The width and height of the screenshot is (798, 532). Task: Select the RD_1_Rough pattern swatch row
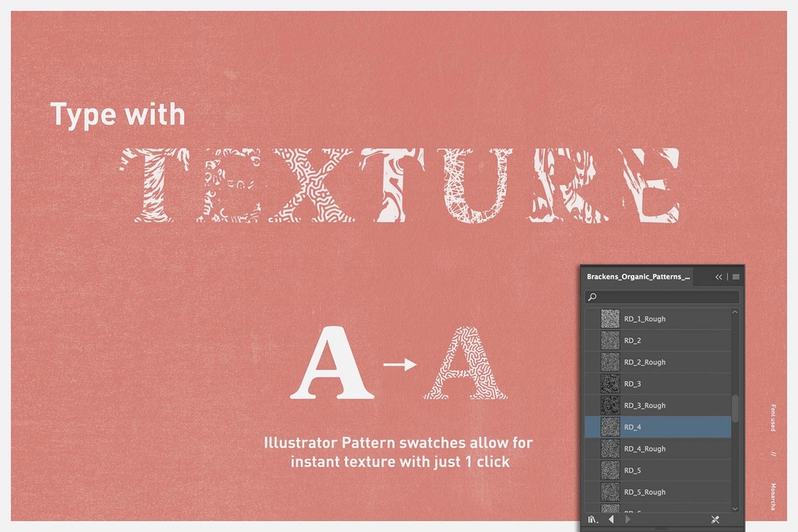click(657, 318)
